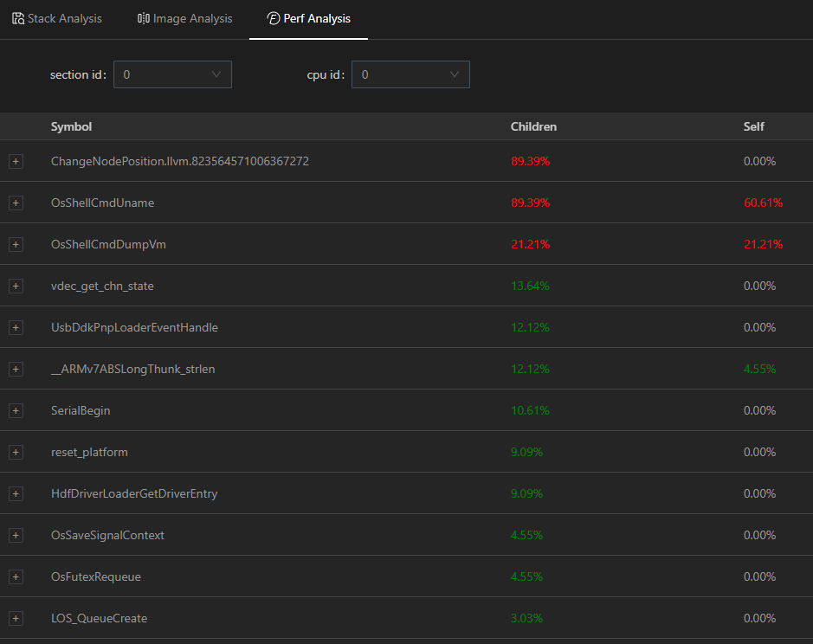Image resolution: width=813 pixels, height=644 pixels.
Task: Select the OsShellCmdDumpVm symbol text
Action: [108, 244]
